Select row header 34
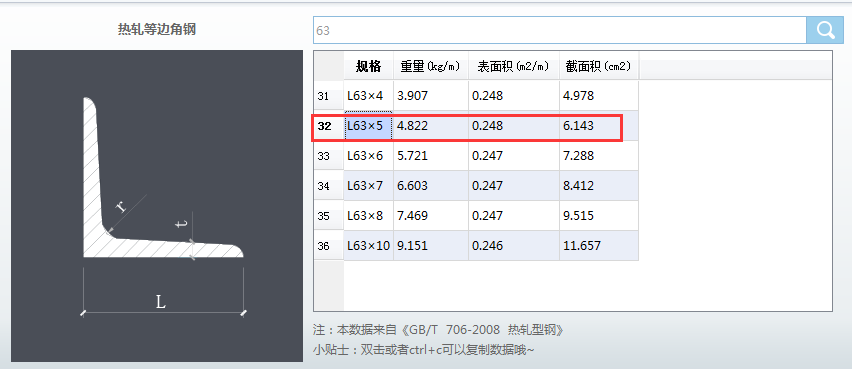The height and width of the screenshot is (369, 852). [329, 186]
